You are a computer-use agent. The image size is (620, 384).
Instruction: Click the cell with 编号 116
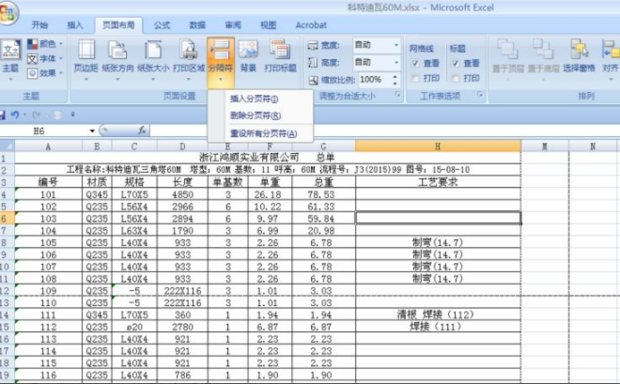pos(48,375)
